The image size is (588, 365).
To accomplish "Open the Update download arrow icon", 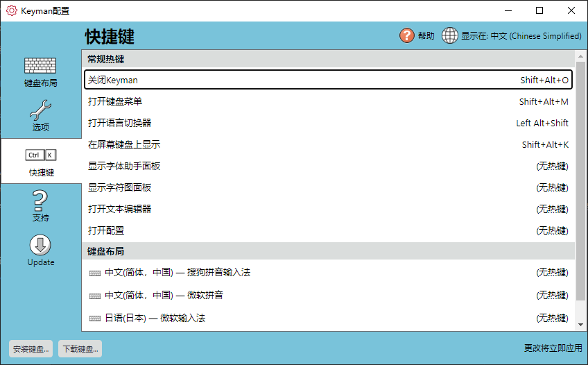I will click(x=40, y=246).
